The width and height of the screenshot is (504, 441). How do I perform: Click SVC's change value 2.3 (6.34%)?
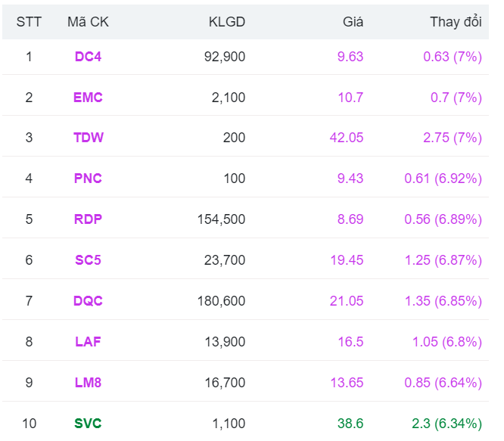(446, 424)
